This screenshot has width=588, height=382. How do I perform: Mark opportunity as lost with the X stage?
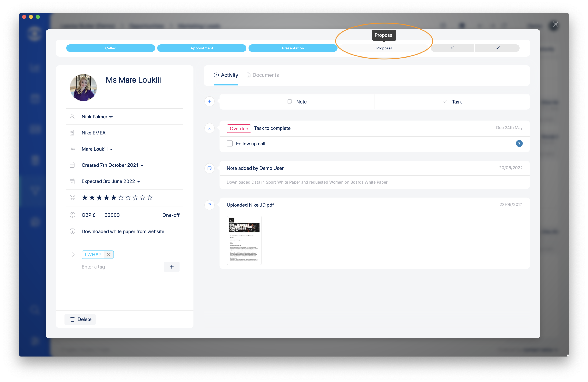452,48
